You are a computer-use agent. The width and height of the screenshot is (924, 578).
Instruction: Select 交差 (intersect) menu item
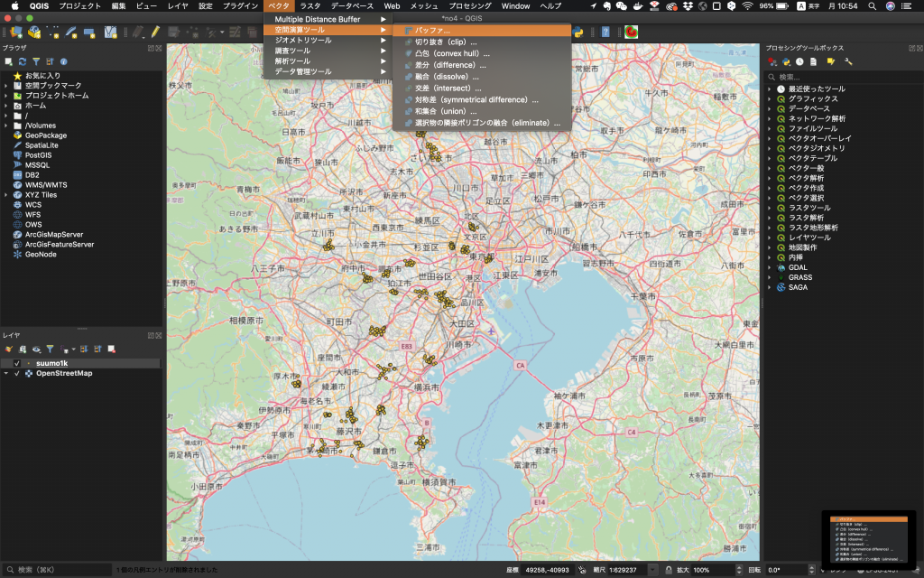coord(482,89)
